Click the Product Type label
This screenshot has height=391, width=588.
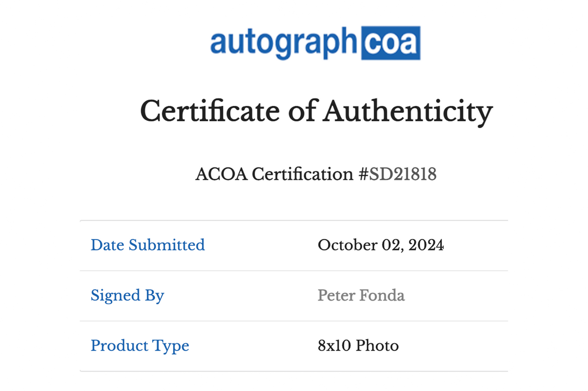click(x=140, y=346)
